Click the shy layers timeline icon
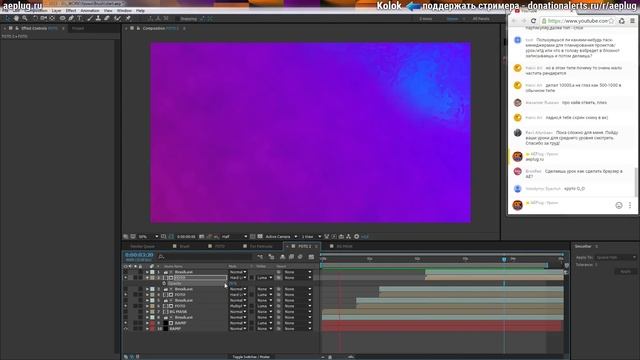640x360 pixels. [x=282, y=257]
